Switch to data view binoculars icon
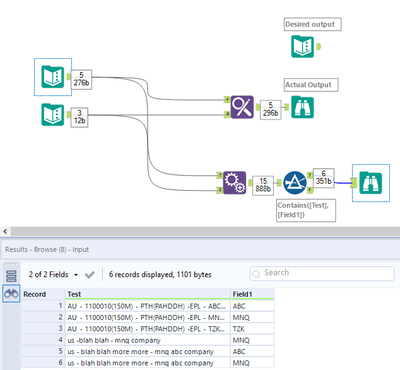Screen dimensions: 400x370 11,294
